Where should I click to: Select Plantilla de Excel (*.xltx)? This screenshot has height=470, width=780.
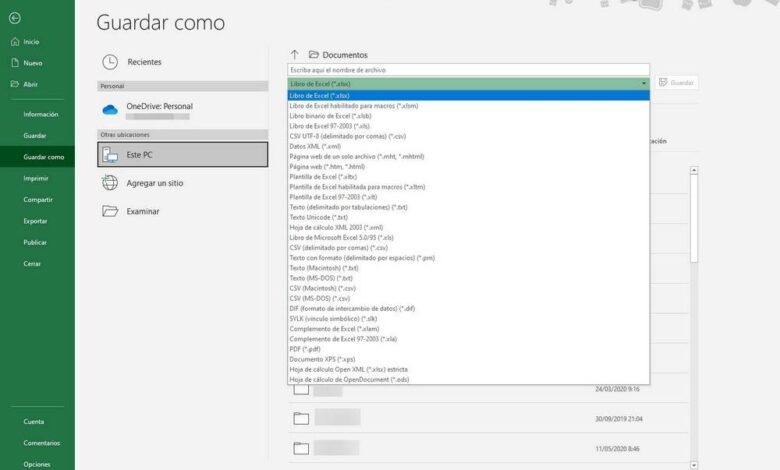tap(469, 177)
